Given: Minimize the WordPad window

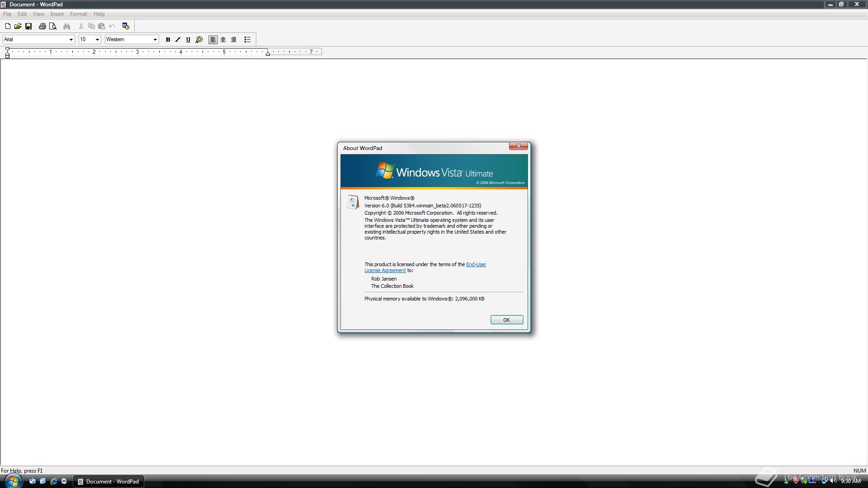Looking at the screenshot, I should pyautogui.click(x=830, y=4).
